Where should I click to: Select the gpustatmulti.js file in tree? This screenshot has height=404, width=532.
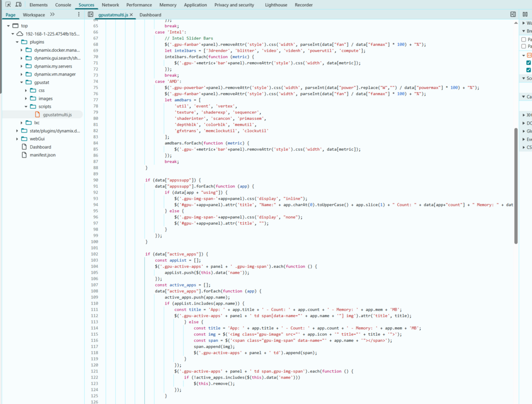coord(57,115)
